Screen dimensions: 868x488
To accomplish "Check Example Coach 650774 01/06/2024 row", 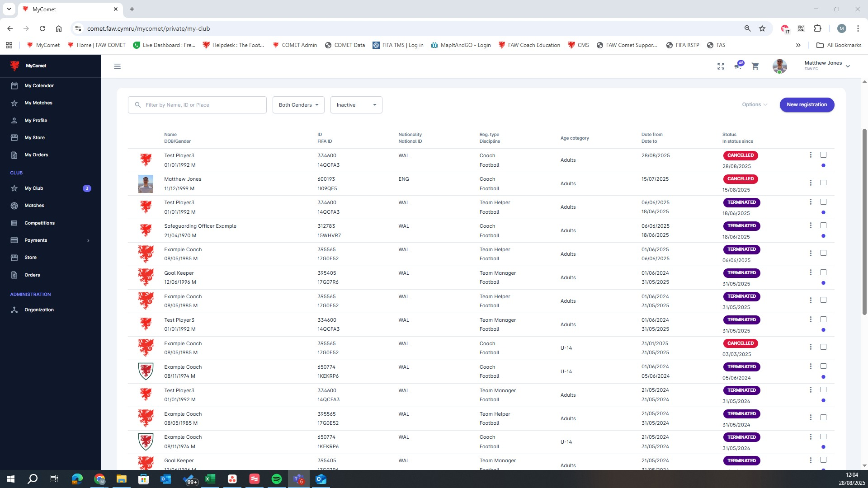I will (823, 366).
